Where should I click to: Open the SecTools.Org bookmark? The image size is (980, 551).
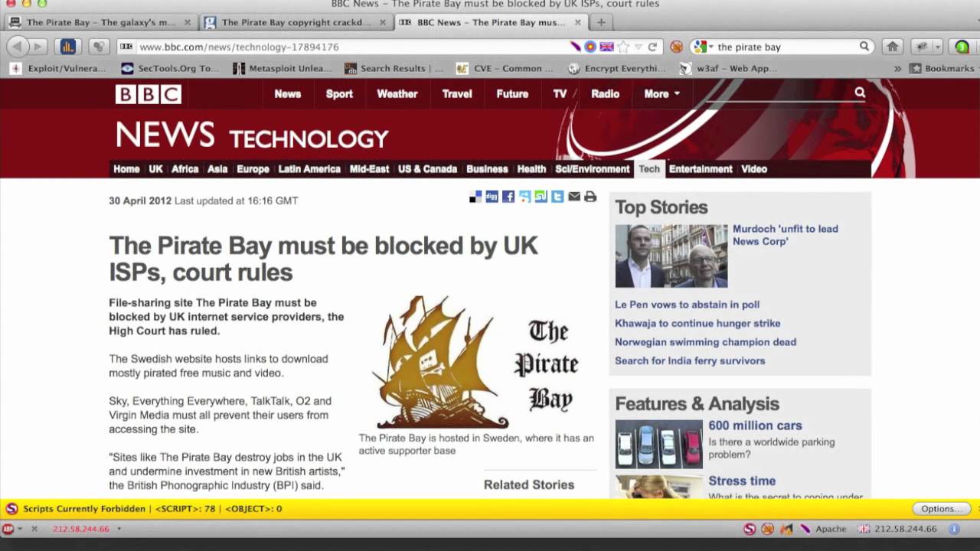(x=170, y=68)
